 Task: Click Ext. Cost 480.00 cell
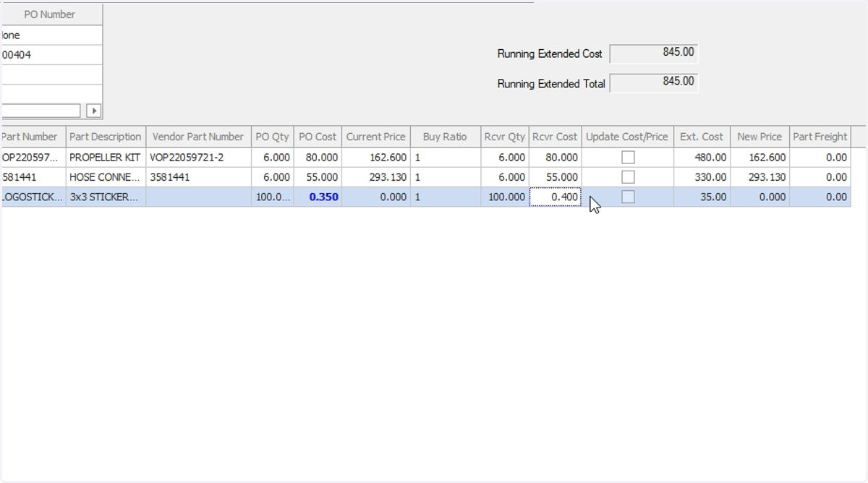(x=702, y=157)
